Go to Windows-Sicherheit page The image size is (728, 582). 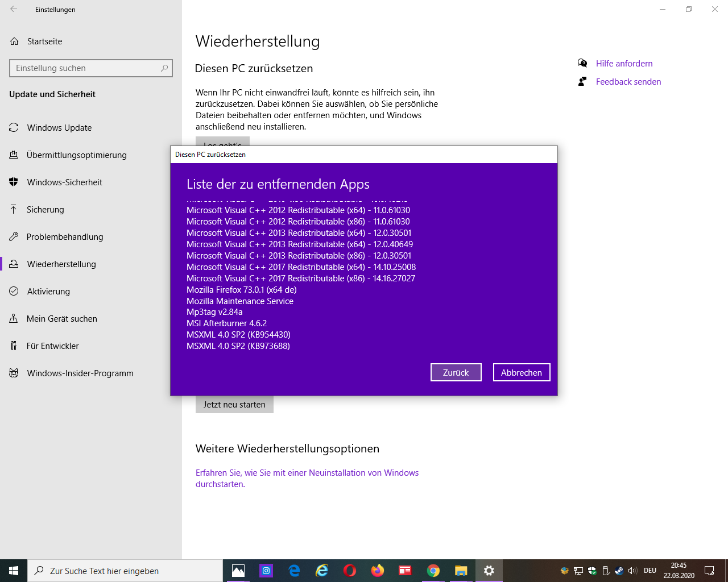click(65, 182)
